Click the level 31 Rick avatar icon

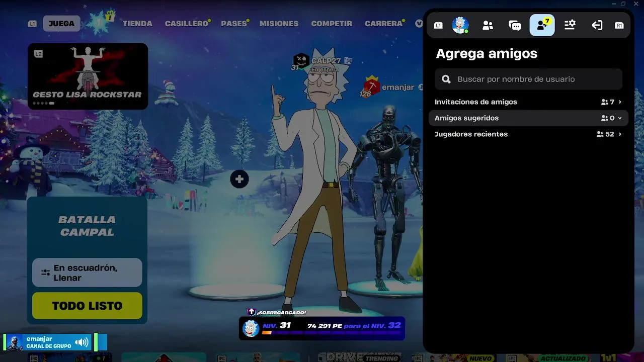point(251,328)
